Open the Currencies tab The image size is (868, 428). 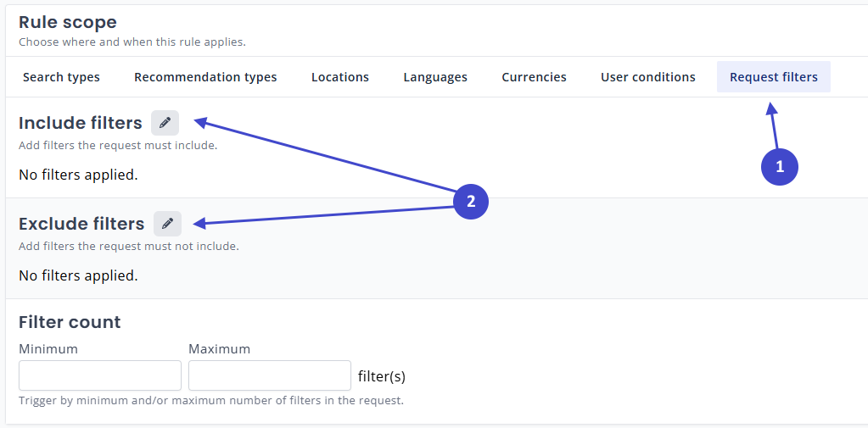[x=534, y=77]
